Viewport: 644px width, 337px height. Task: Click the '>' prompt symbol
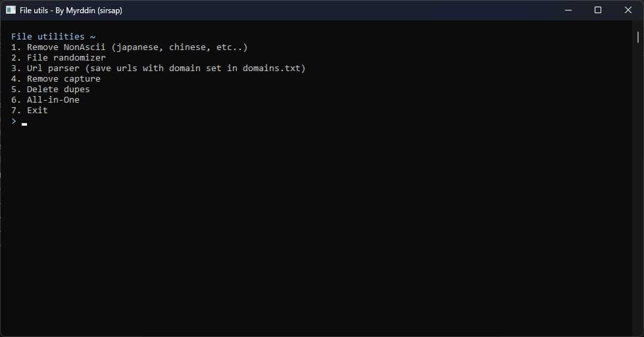coord(14,121)
